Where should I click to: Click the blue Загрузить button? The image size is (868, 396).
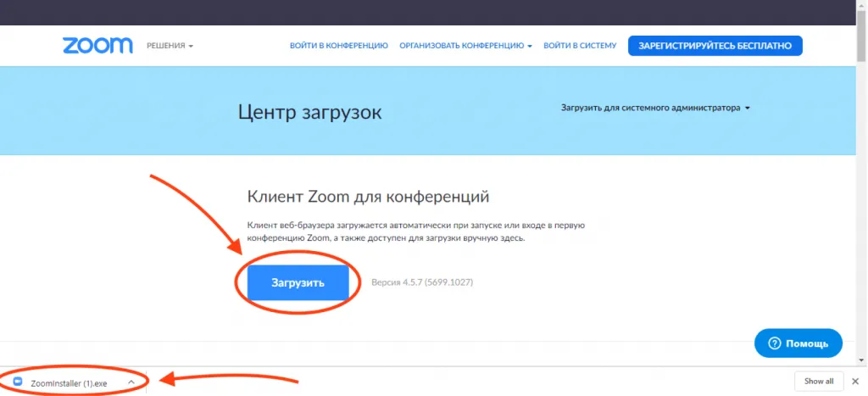click(x=298, y=282)
